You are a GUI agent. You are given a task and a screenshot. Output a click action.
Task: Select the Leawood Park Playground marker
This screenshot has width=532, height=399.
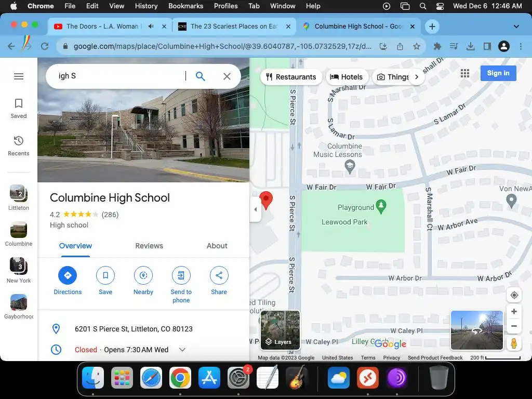pyautogui.click(x=381, y=207)
